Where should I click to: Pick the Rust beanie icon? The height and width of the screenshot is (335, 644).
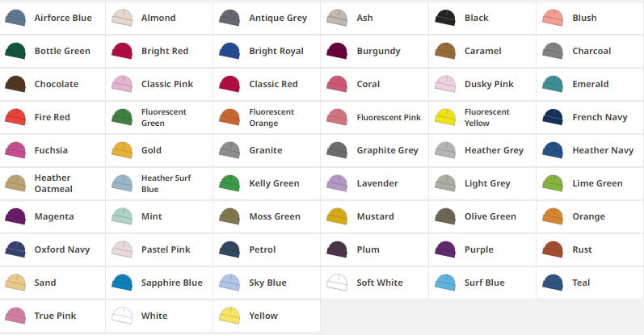[553, 249]
